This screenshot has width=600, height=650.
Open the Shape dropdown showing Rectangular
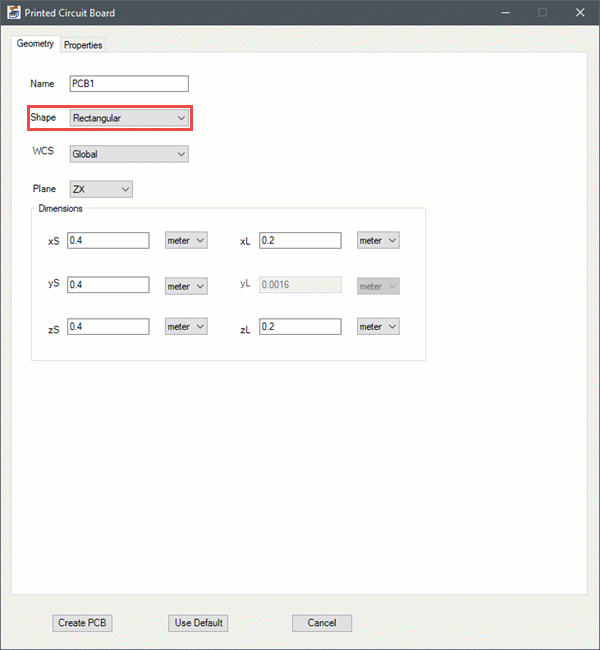[129, 118]
